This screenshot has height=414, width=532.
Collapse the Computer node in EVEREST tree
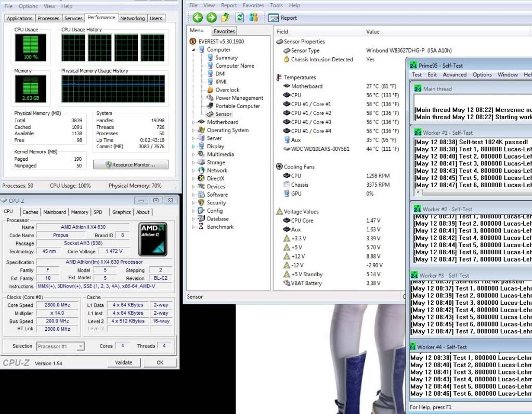193,50
